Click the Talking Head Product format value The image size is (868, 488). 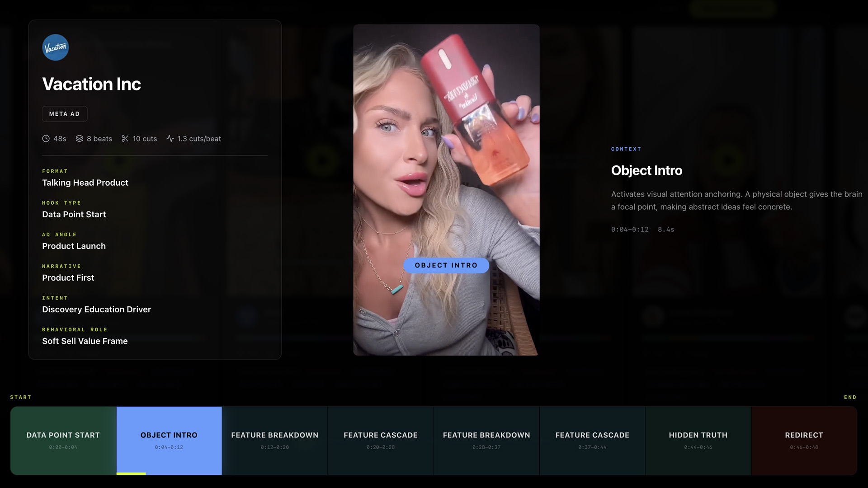85,183
